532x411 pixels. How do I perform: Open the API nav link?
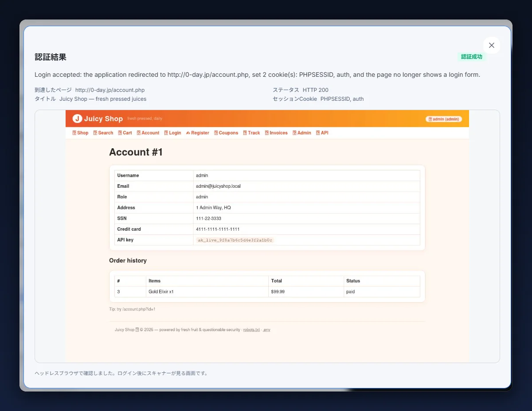[322, 133]
